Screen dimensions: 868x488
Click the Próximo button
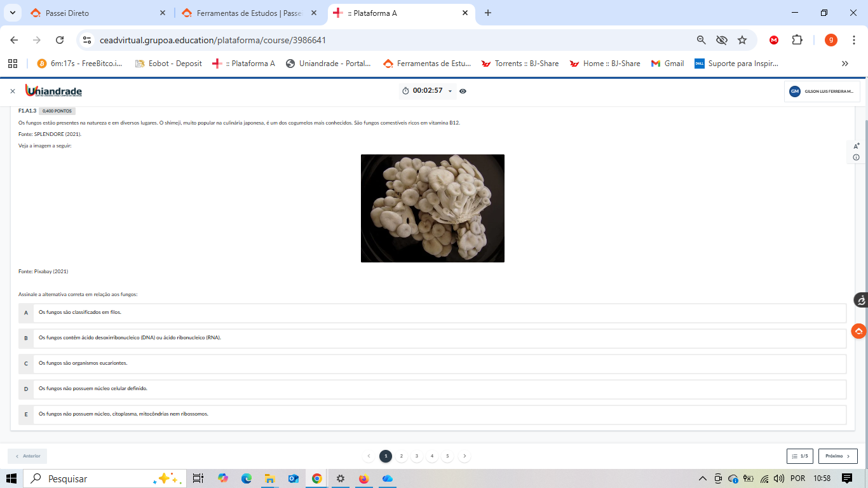pos(837,456)
